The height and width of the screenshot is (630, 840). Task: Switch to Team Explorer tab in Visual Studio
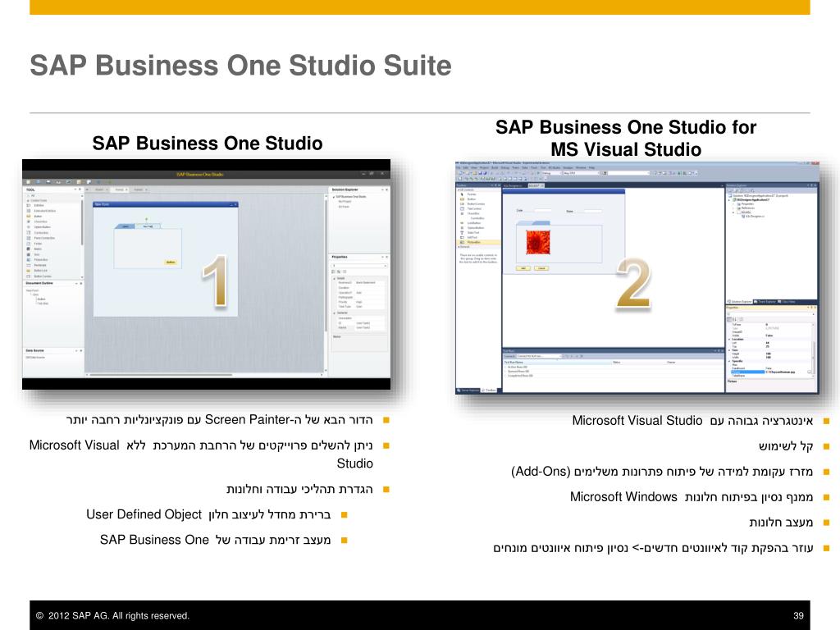coord(766,302)
